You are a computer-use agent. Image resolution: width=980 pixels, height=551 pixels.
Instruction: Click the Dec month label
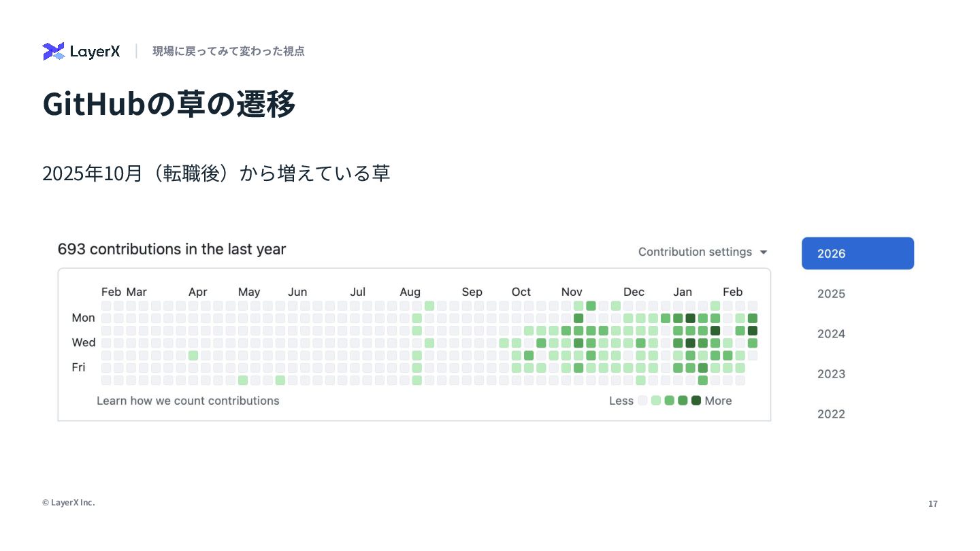pos(634,292)
